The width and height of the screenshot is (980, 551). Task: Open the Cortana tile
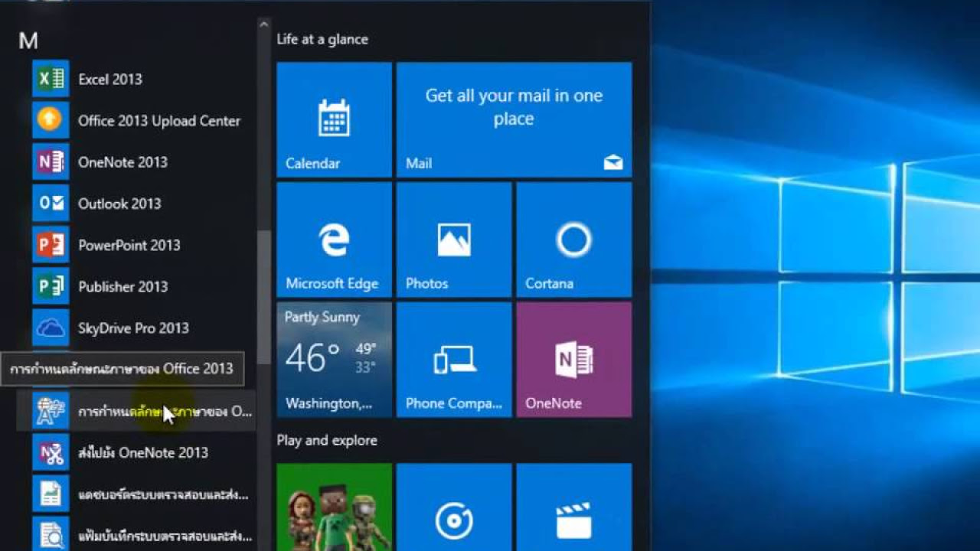(x=574, y=240)
